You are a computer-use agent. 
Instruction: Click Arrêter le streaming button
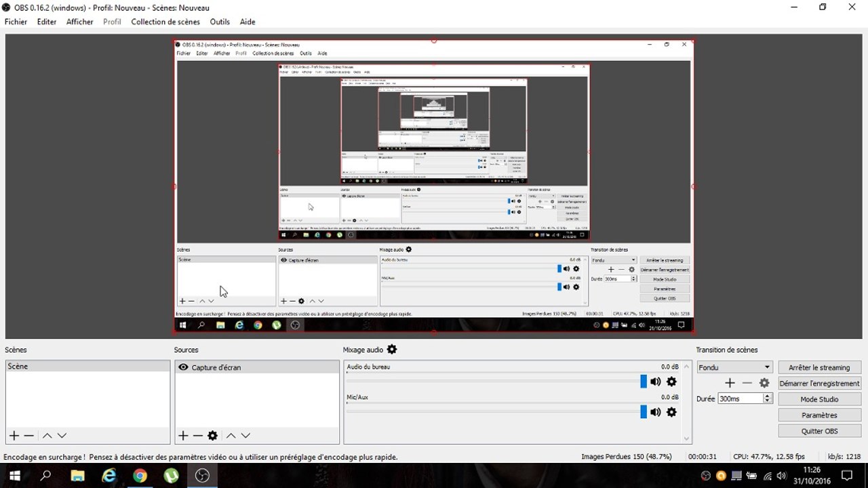coord(819,367)
